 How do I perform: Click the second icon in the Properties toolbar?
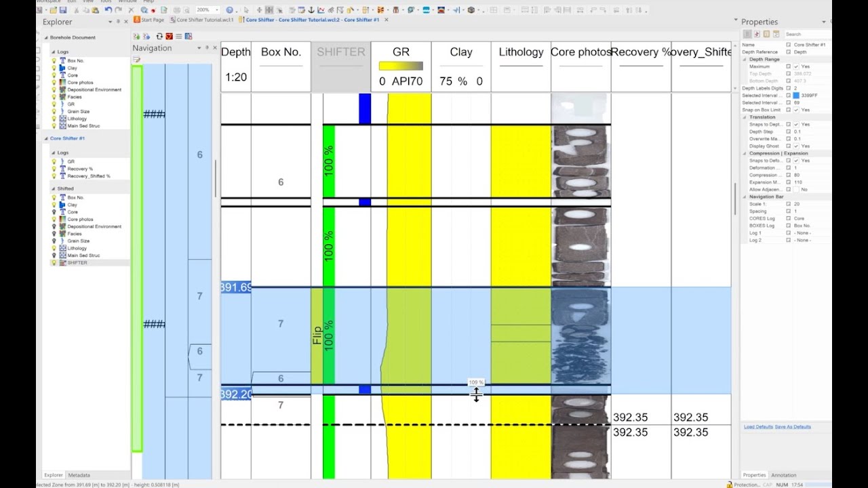757,34
